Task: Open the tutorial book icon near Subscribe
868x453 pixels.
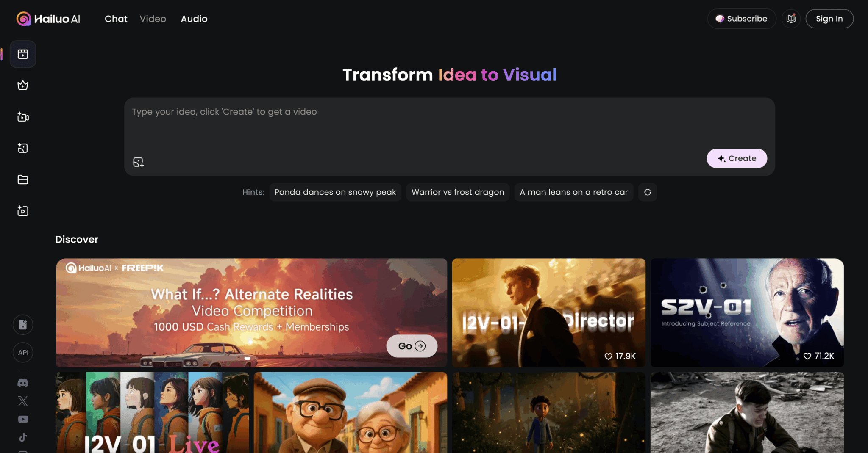Action: (791, 19)
